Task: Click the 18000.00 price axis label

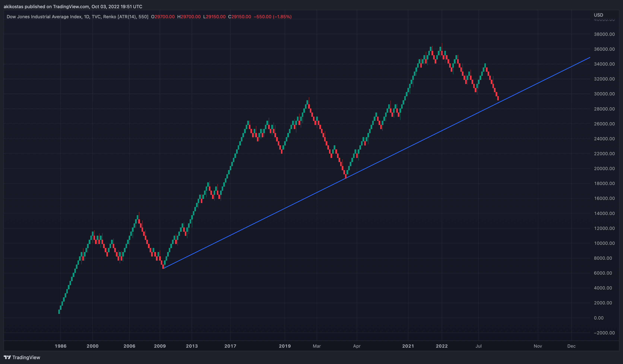Action: [x=604, y=183]
